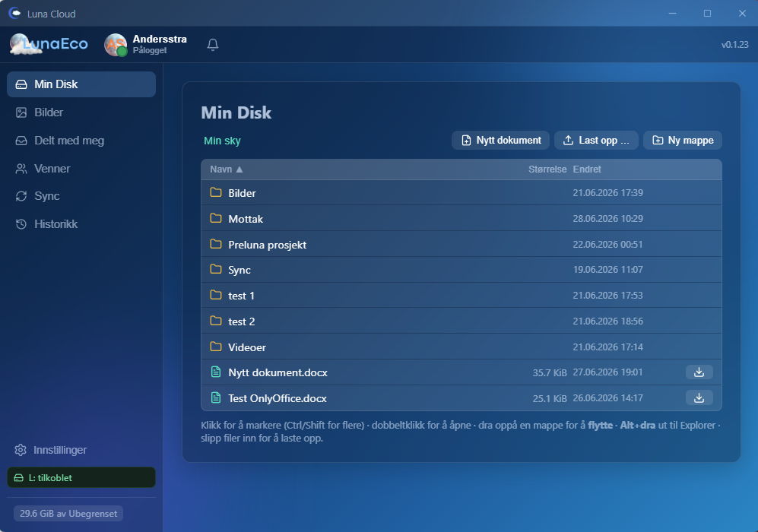
Task: Open the Last opp ... upload options
Action: pos(596,140)
